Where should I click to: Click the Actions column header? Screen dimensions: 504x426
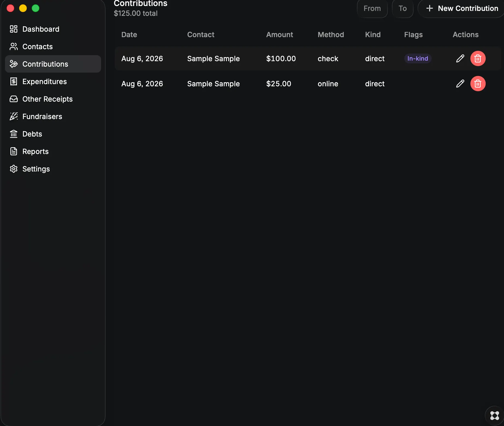(465, 35)
